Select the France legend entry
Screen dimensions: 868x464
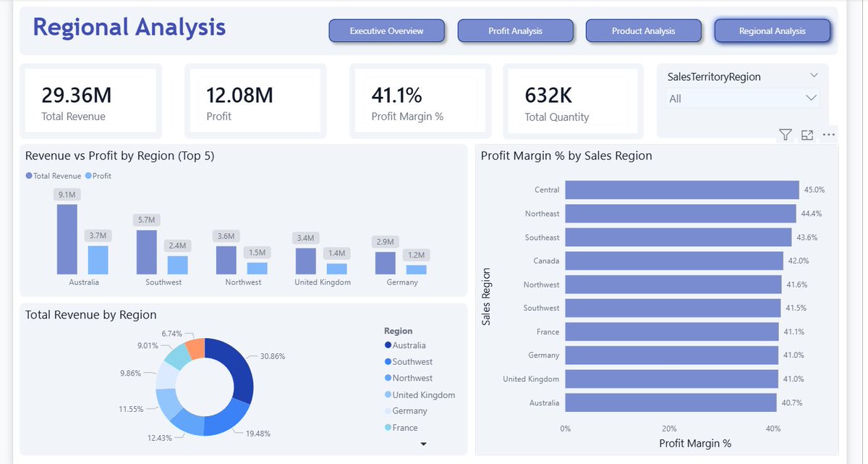[x=401, y=427]
